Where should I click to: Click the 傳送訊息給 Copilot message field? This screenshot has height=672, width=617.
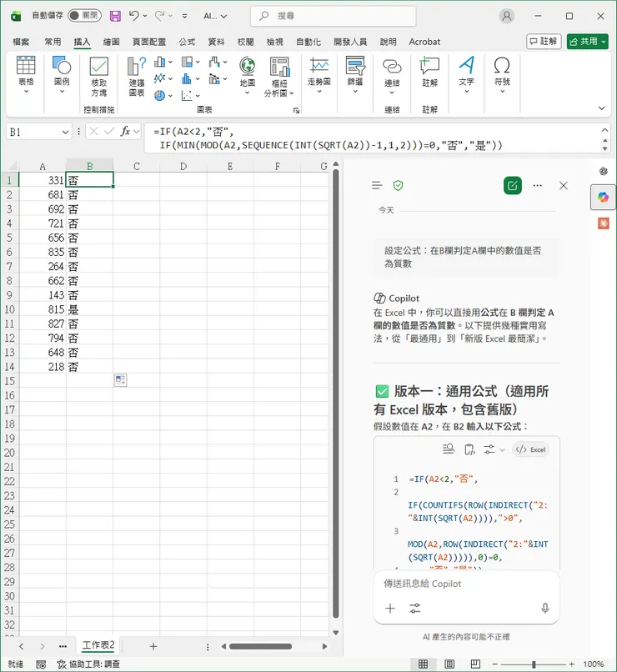pos(466,584)
